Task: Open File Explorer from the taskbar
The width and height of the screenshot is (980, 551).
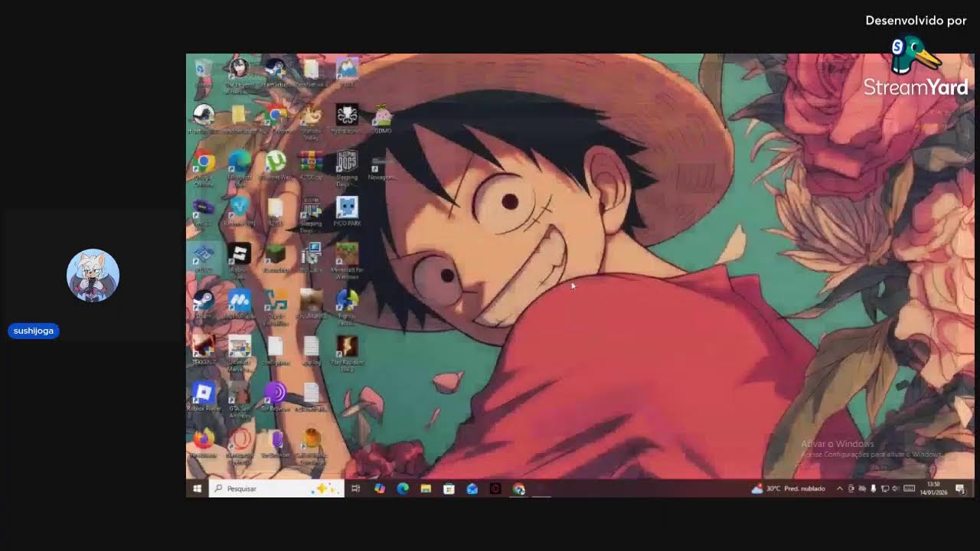Action: pos(426,488)
